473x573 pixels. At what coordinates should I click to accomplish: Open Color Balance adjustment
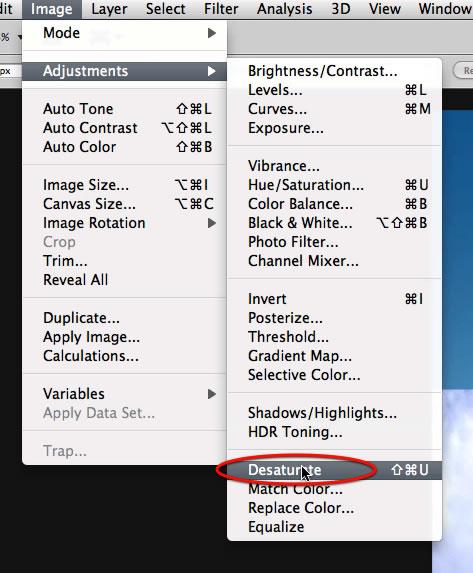coord(334,204)
